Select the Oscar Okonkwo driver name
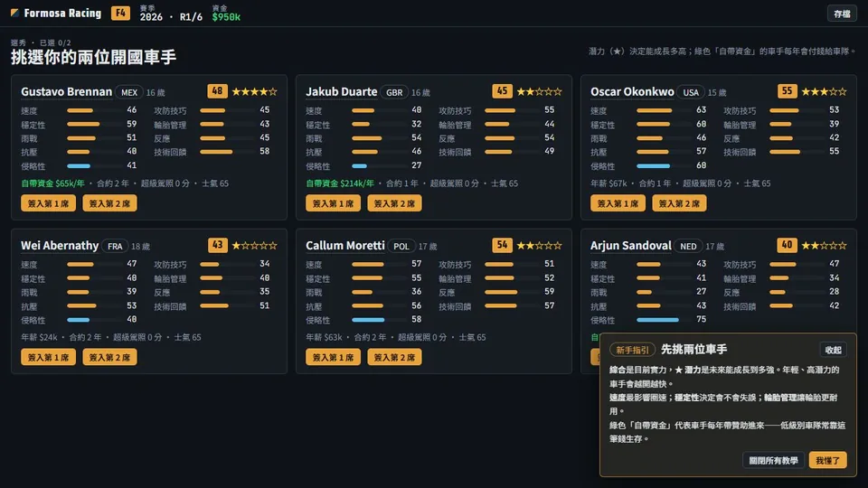The height and width of the screenshot is (488, 868). tap(632, 92)
